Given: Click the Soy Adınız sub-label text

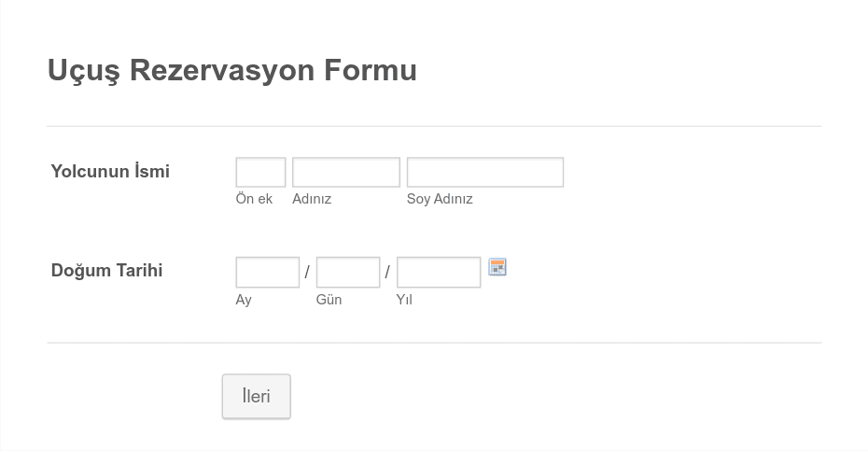Looking at the screenshot, I should [440, 199].
